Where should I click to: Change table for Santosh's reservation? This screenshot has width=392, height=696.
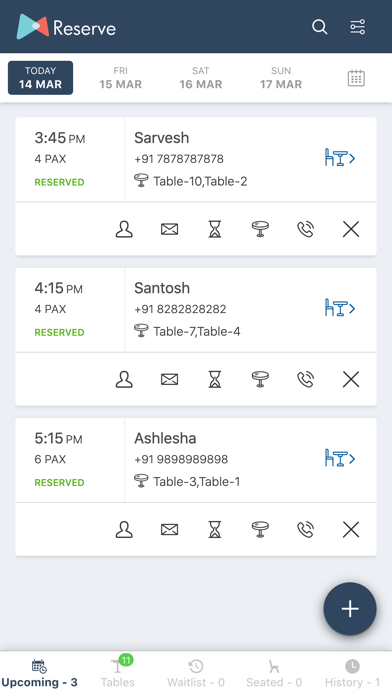260,380
